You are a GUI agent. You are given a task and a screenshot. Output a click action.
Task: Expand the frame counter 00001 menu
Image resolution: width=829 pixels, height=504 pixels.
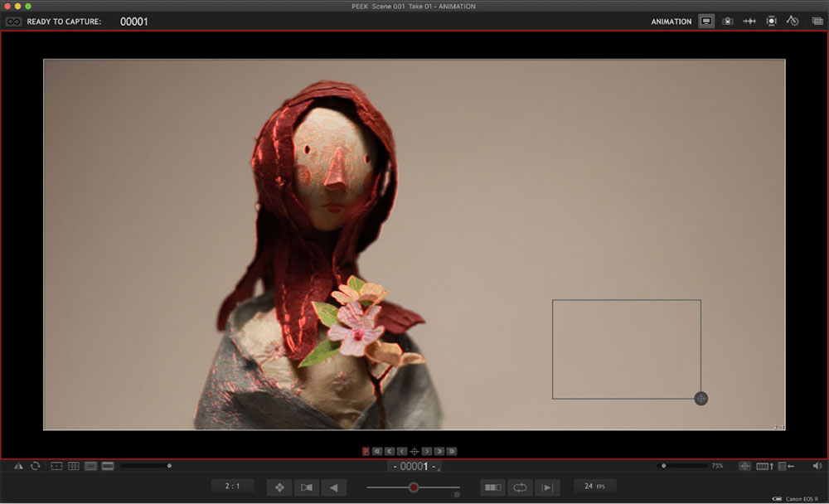click(414, 467)
